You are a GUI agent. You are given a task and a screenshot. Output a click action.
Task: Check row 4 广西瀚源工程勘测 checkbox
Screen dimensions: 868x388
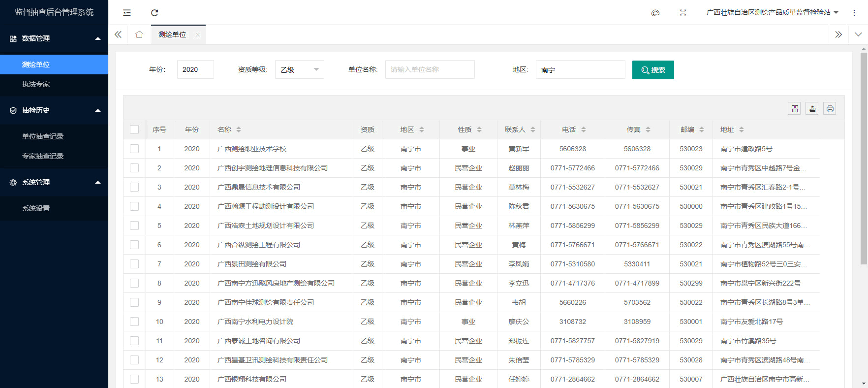[x=134, y=206]
